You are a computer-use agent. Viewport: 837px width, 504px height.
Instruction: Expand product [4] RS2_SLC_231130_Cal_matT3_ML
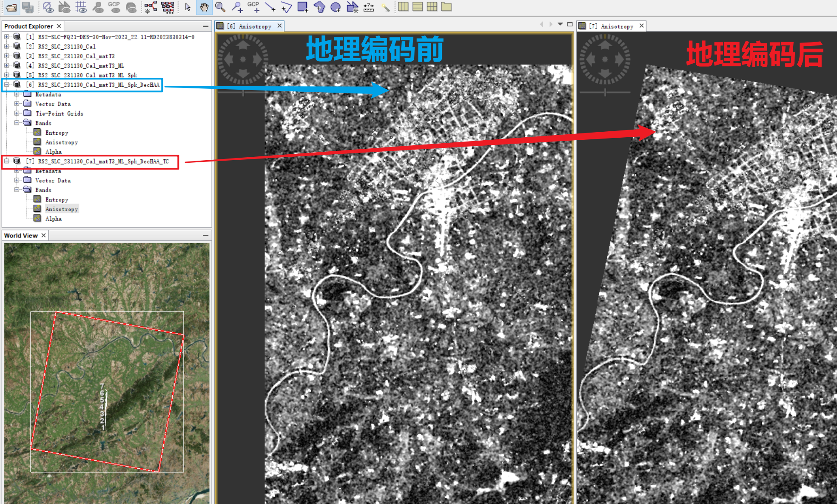click(x=7, y=65)
